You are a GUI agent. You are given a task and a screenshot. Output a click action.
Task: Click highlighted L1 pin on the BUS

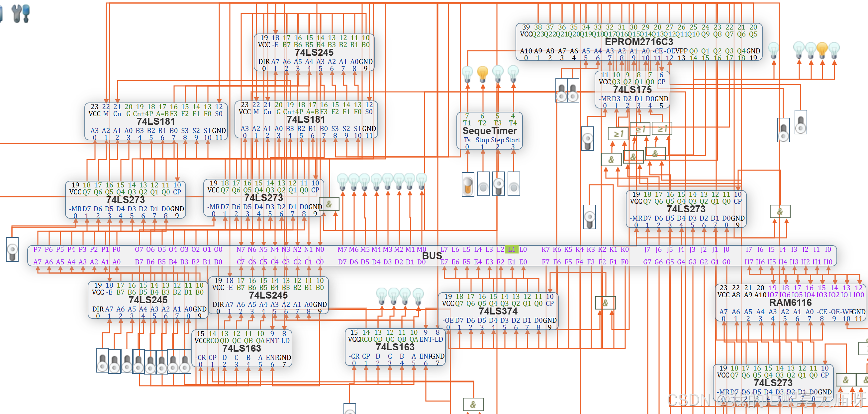click(512, 249)
